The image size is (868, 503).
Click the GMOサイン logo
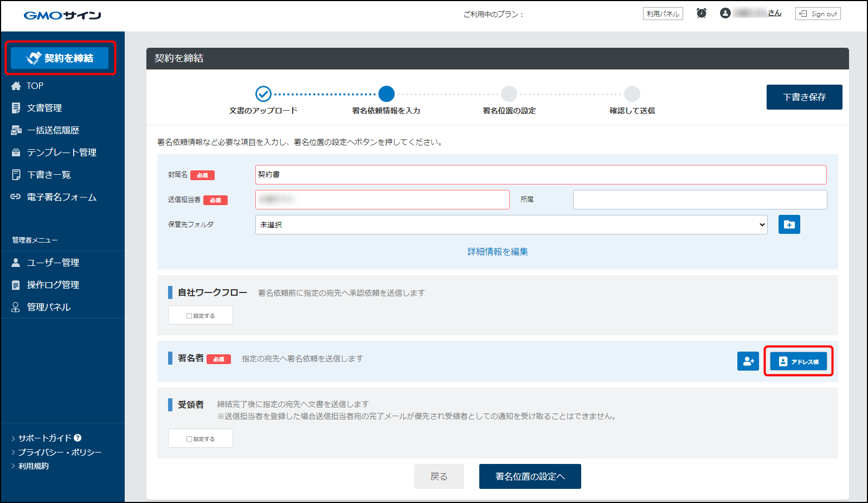62,15
